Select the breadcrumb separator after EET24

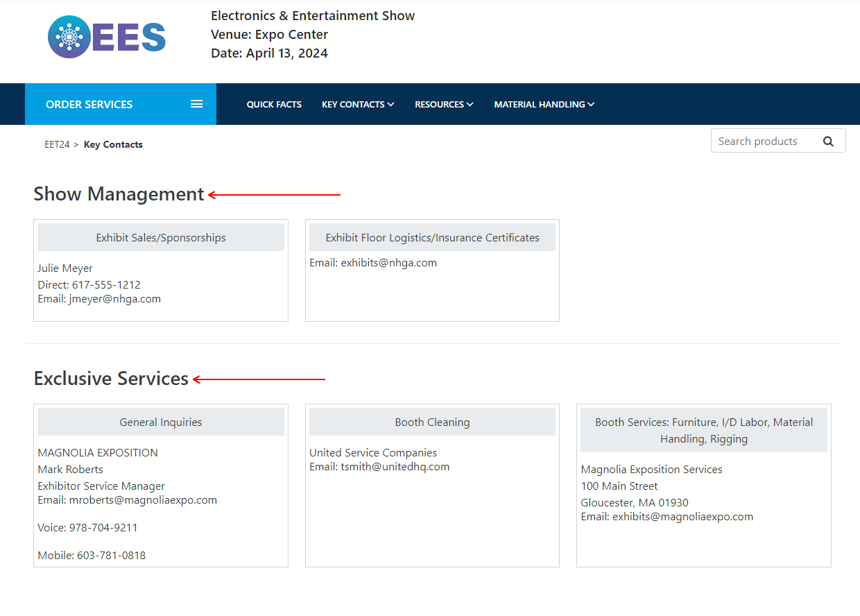click(x=76, y=144)
